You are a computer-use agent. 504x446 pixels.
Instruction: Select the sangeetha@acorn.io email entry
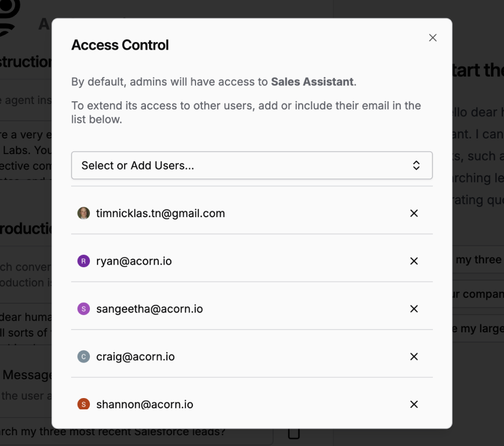(149, 309)
